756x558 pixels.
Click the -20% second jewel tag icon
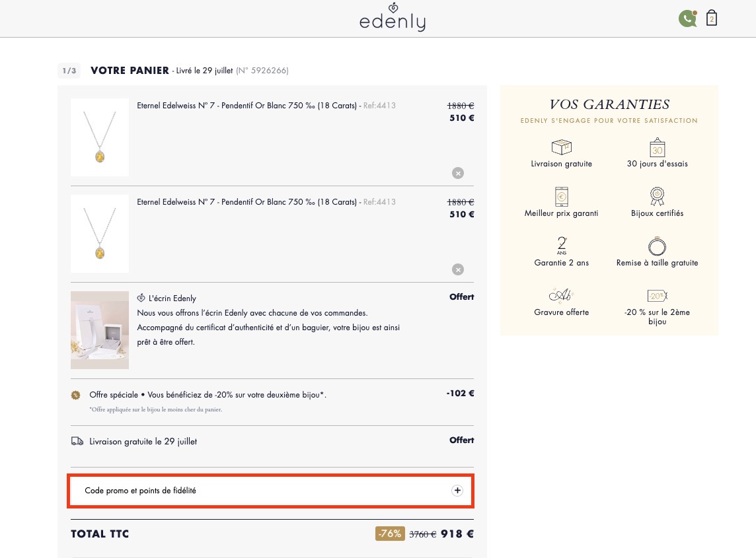point(657,295)
